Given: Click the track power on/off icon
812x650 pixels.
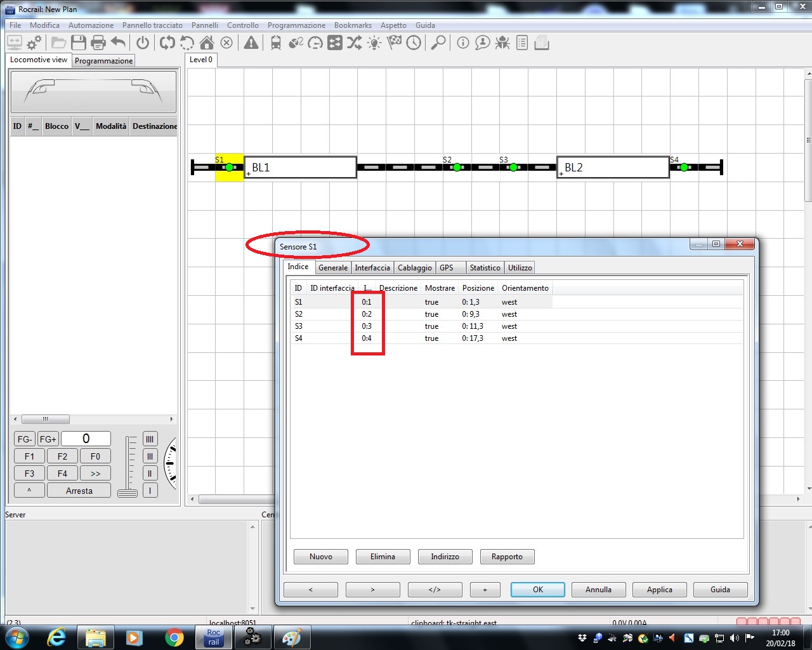Looking at the screenshot, I should [143, 43].
